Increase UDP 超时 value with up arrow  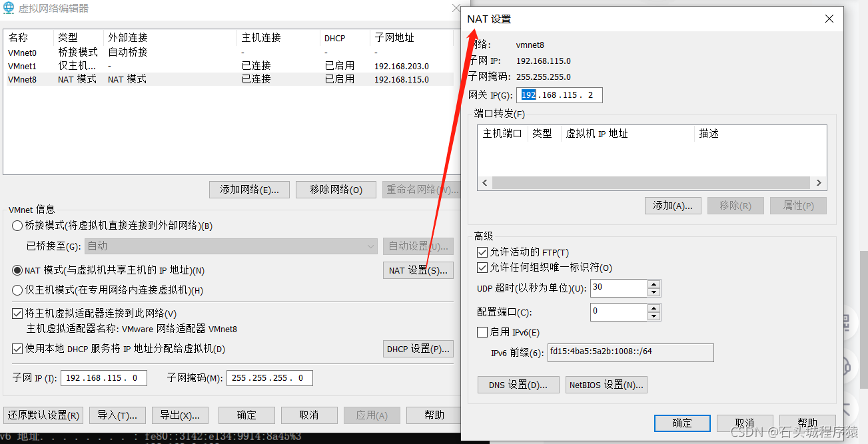(653, 284)
